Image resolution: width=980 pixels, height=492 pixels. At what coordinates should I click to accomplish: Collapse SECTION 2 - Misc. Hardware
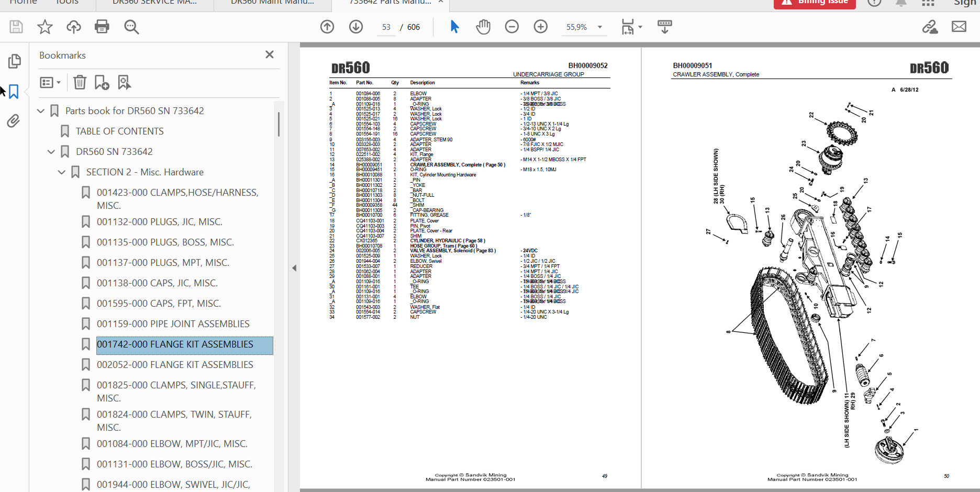[62, 172]
